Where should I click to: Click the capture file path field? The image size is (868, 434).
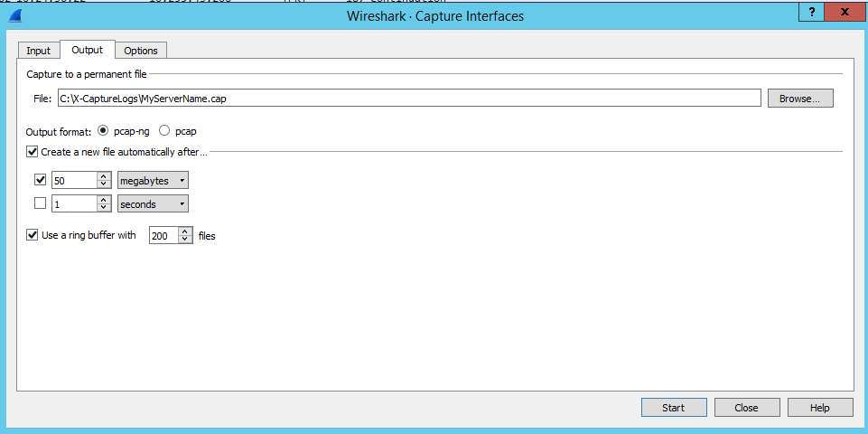tap(409, 99)
